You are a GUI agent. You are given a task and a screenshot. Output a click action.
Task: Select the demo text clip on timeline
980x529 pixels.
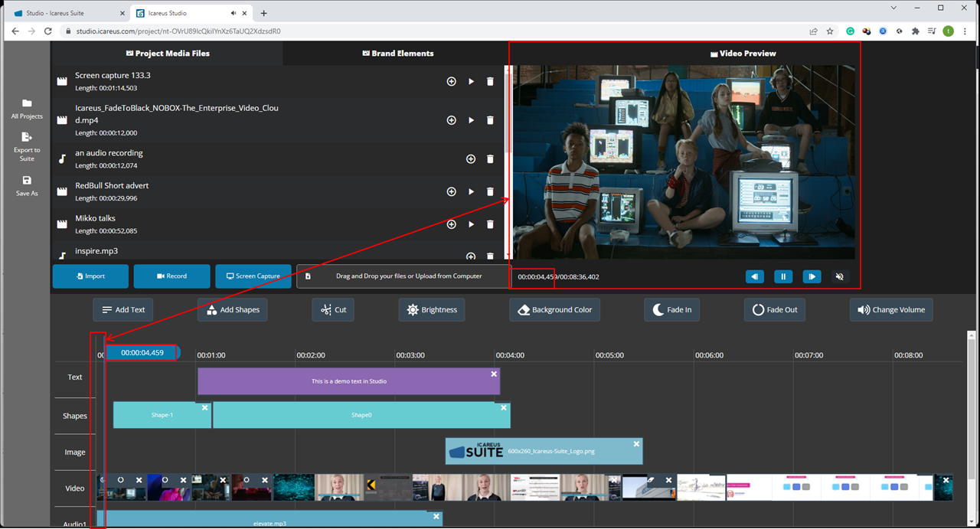[348, 381]
